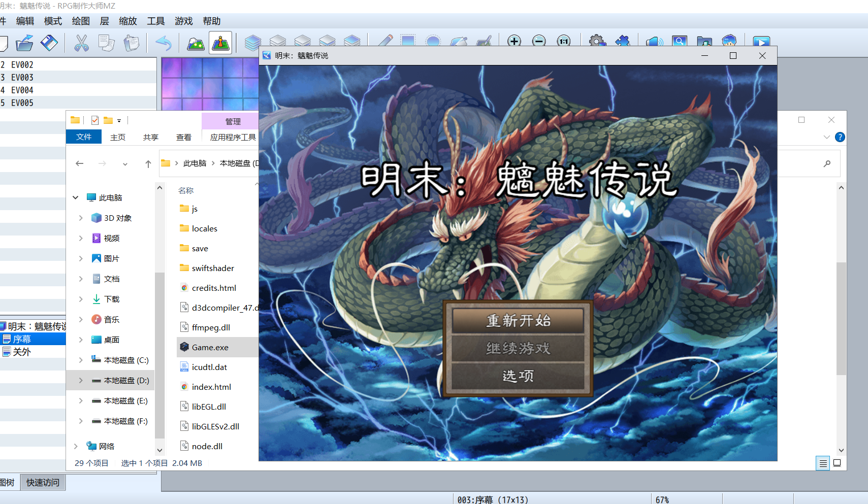Open Database via the gear icon

(597, 41)
